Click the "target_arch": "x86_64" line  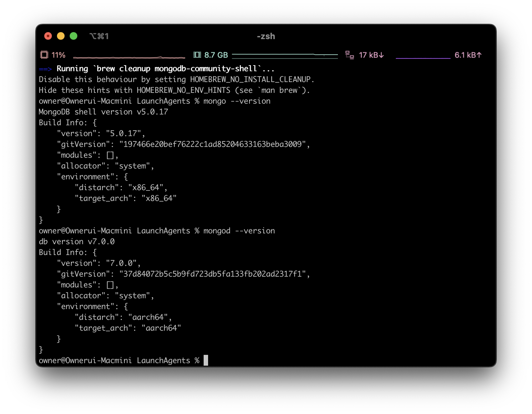coord(126,198)
